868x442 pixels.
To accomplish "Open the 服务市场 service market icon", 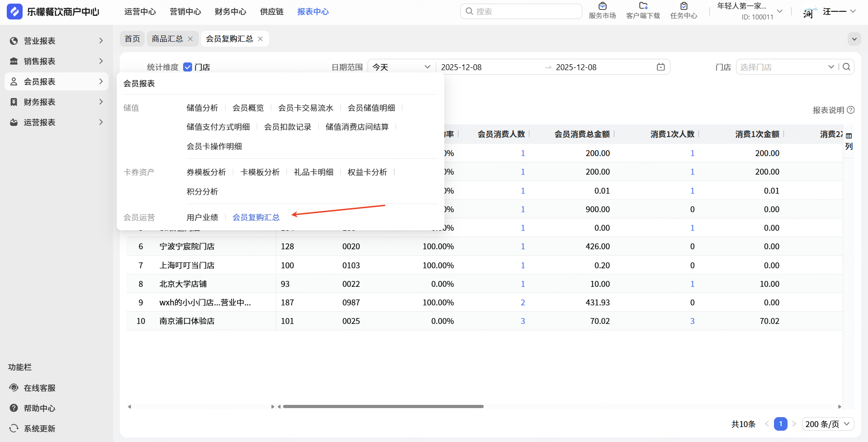I will tap(602, 6).
